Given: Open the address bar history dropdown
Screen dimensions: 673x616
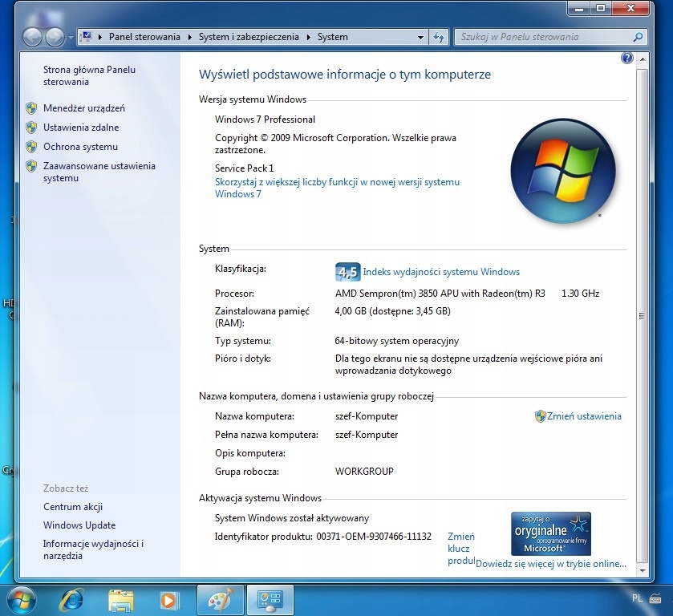Looking at the screenshot, I should 420,38.
